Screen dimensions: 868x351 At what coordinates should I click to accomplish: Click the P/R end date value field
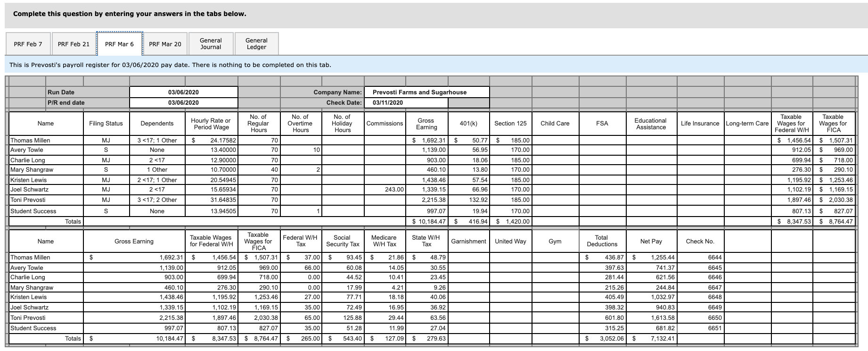[183, 102]
